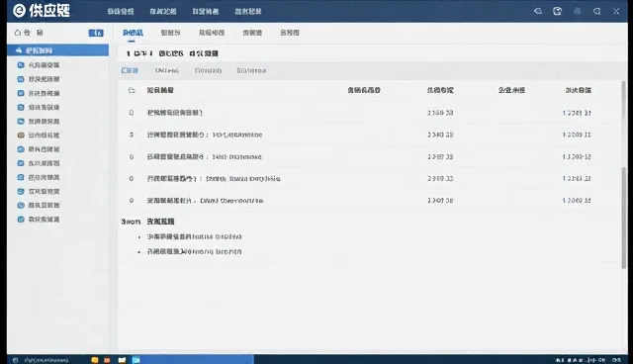
Task: Check the first table row's checkbox
Action: click(132, 113)
